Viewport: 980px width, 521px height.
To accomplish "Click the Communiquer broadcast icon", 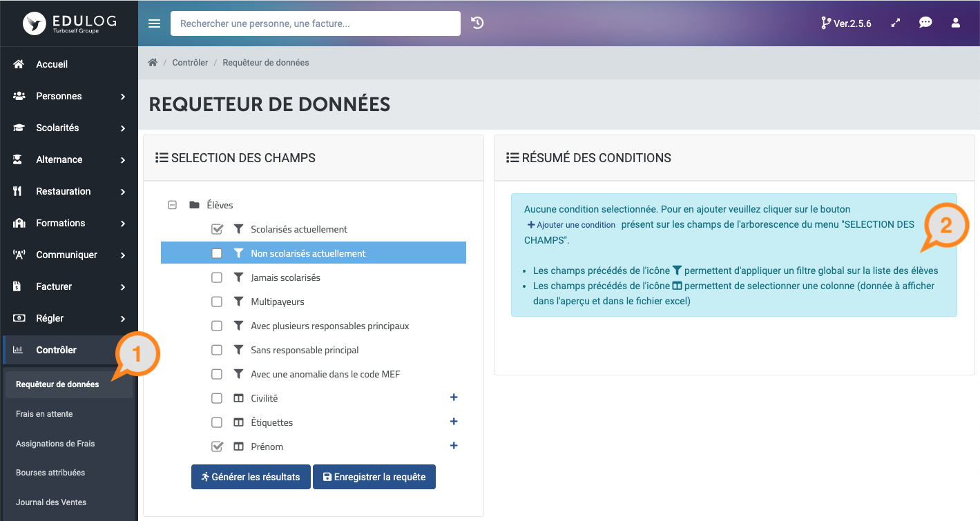I will coord(19,255).
